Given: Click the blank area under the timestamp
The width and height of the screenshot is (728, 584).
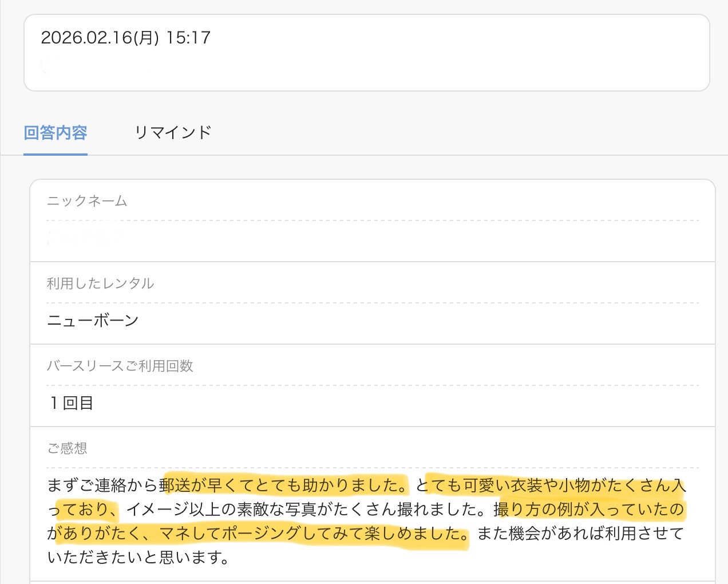Looking at the screenshot, I should click(366, 69).
